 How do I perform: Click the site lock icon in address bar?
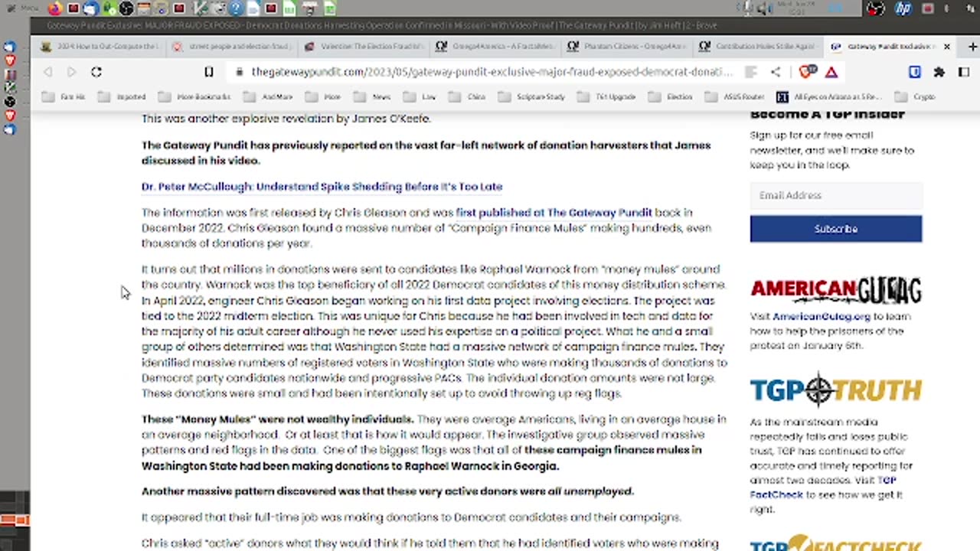[x=239, y=72]
